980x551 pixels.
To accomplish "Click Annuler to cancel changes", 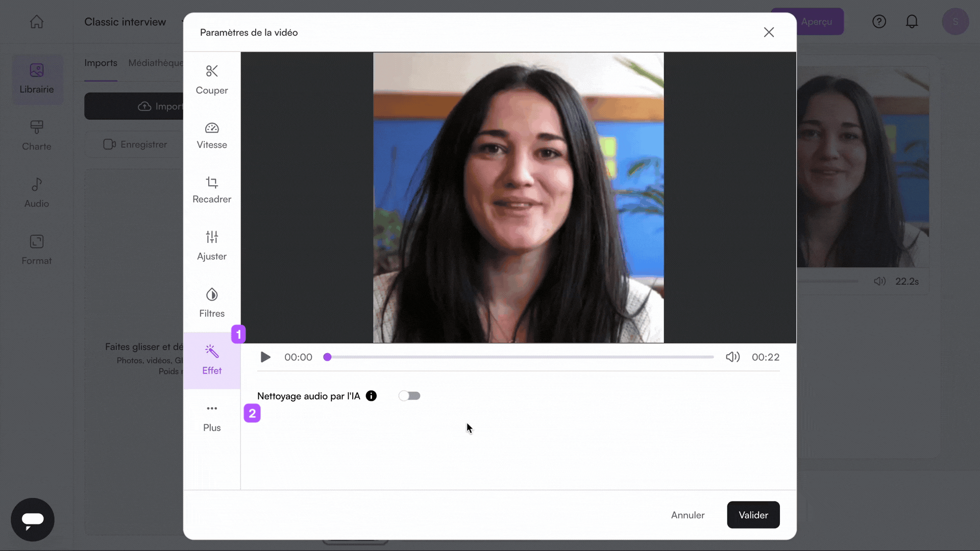I will (688, 515).
